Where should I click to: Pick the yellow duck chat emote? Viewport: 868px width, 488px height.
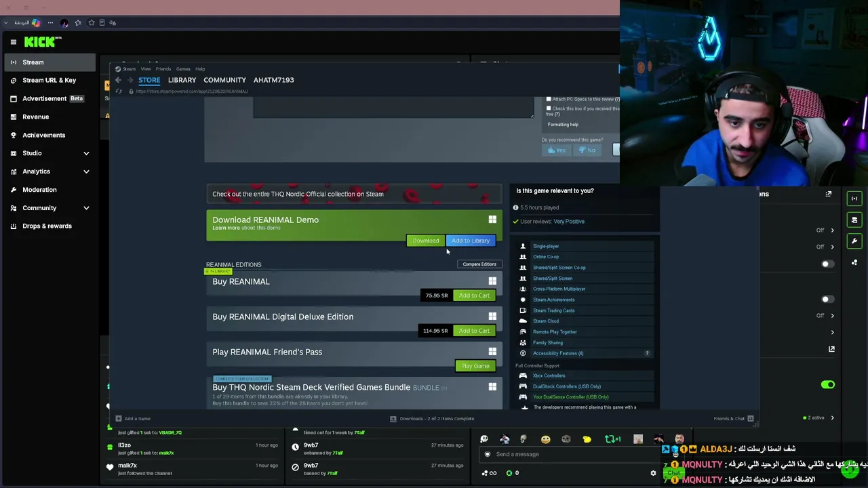[587, 439]
